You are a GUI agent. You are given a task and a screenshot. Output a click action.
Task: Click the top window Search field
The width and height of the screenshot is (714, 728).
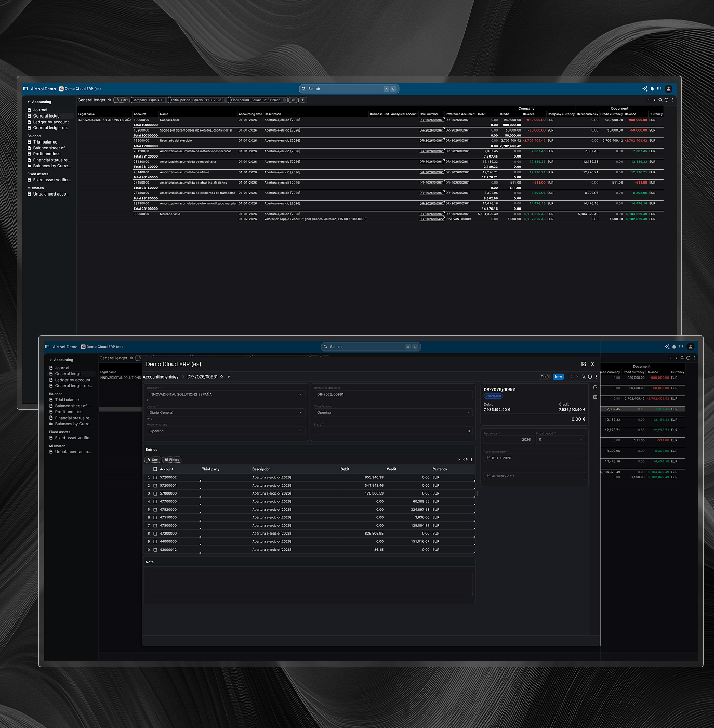(349, 89)
